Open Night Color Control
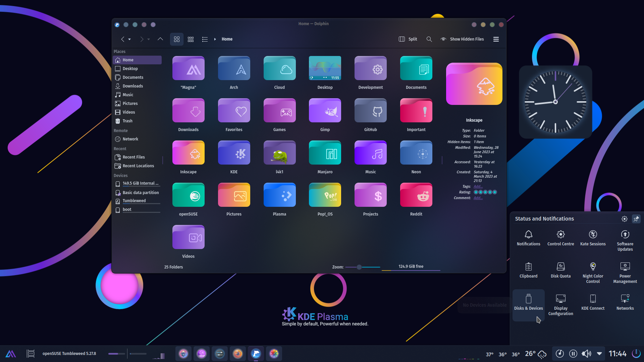The width and height of the screenshot is (644, 362). coord(593,273)
